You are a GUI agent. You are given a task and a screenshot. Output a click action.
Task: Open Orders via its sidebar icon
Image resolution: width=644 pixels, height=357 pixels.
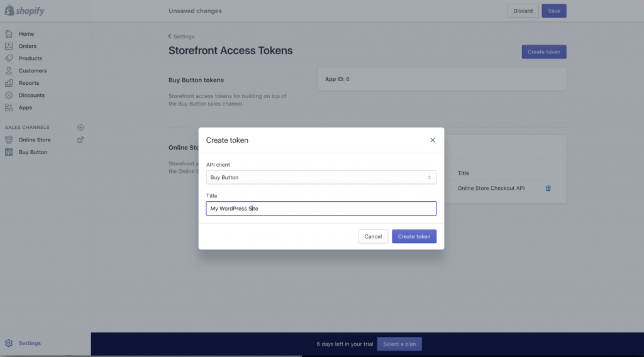[9, 46]
